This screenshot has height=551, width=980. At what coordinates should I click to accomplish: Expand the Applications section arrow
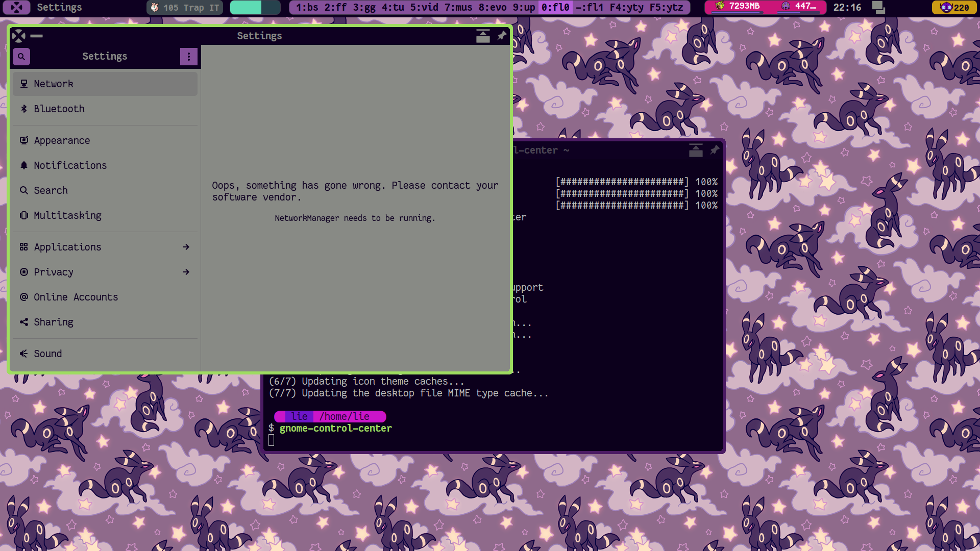[x=186, y=247]
